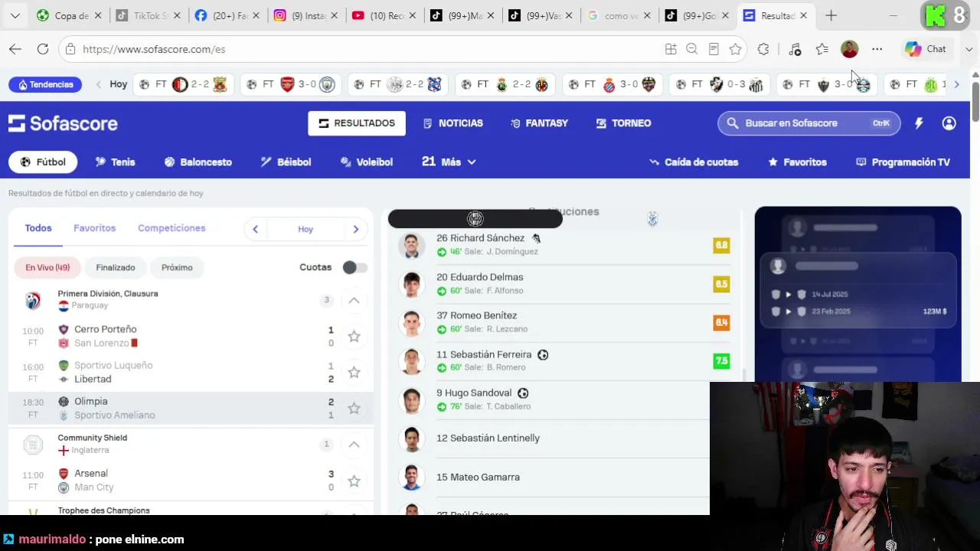Open the RESULTADOS tab

pyautogui.click(x=357, y=123)
